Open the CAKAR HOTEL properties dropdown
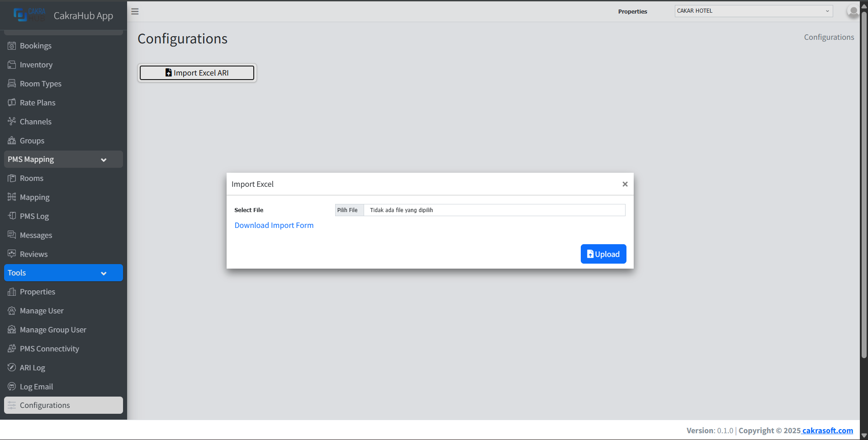The height and width of the screenshot is (440, 868). 753,11
